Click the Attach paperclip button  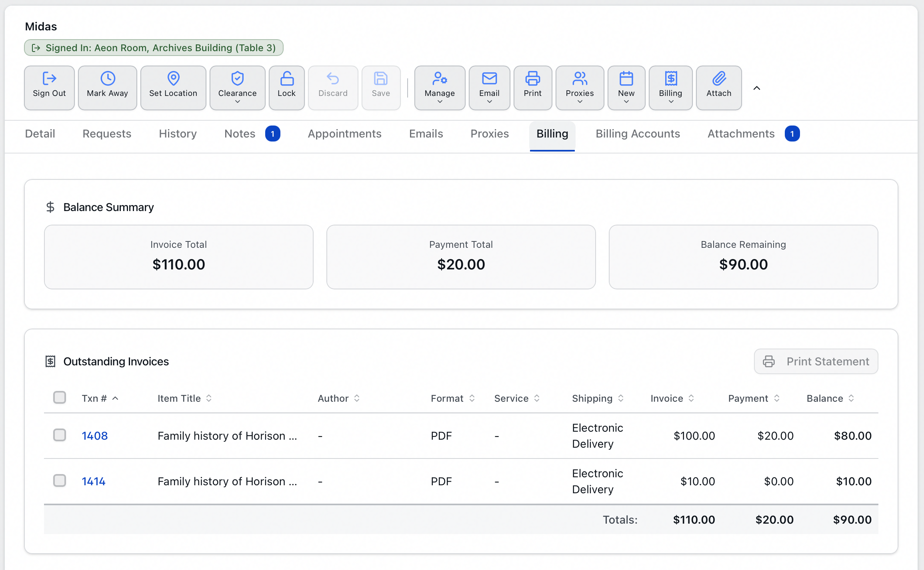coord(719,88)
